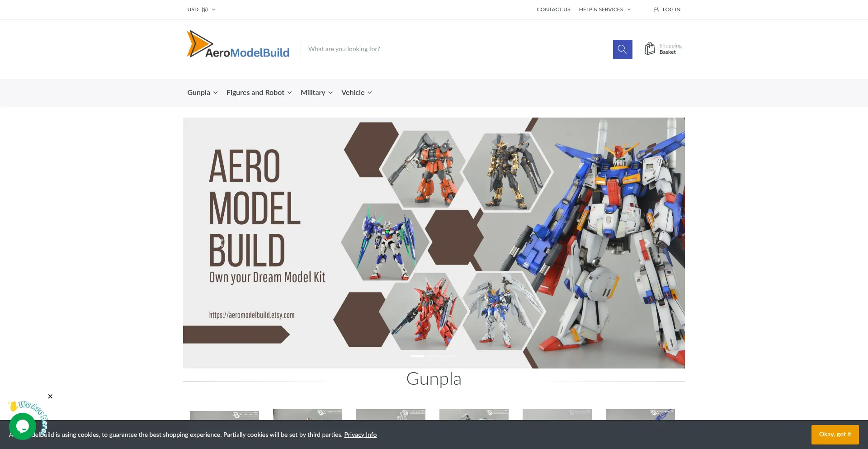Select the Military menu item
The image size is (868, 449).
coord(316,92)
